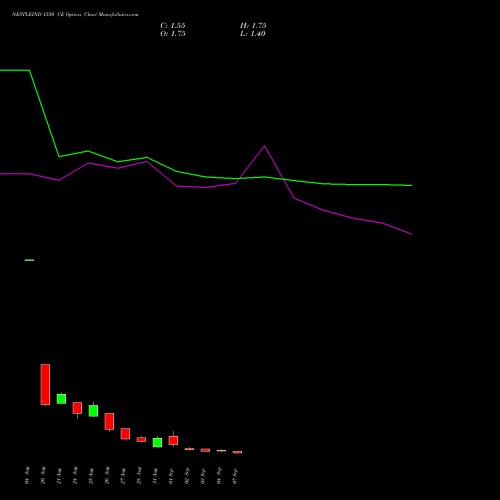The height and width of the screenshot is (500, 500).
Task: Click the short green dash above 04 Aug
Action: tap(29, 260)
